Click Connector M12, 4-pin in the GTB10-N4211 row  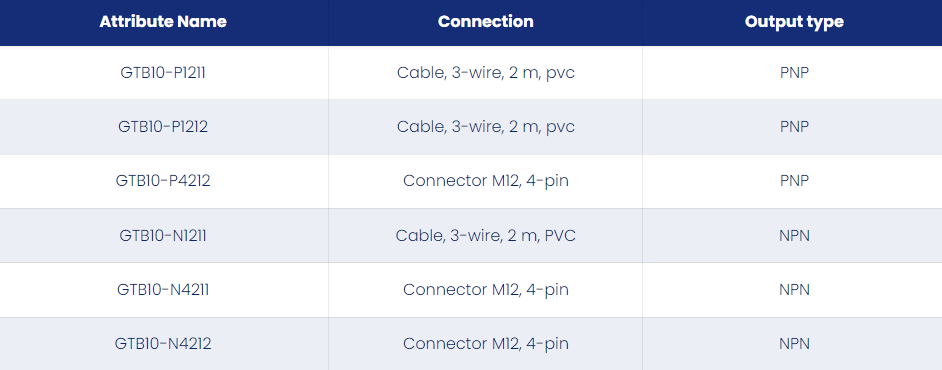click(x=485, y=290)
